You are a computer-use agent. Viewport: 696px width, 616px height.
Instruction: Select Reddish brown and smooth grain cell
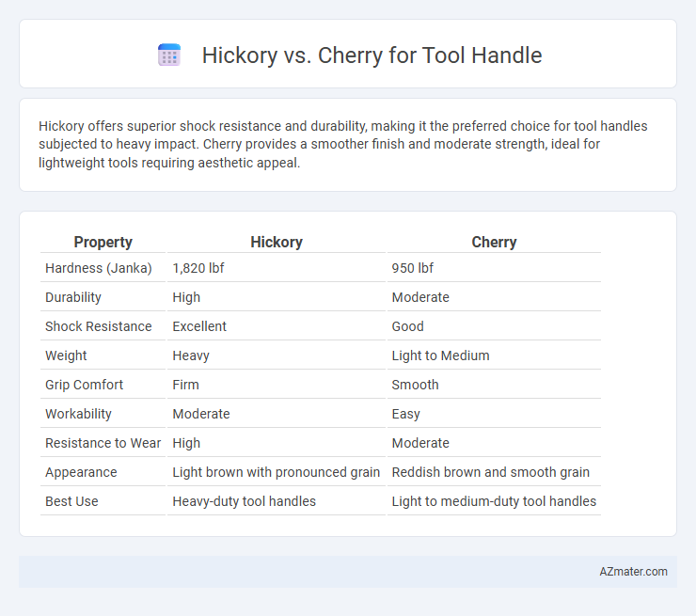click(494, 472)
